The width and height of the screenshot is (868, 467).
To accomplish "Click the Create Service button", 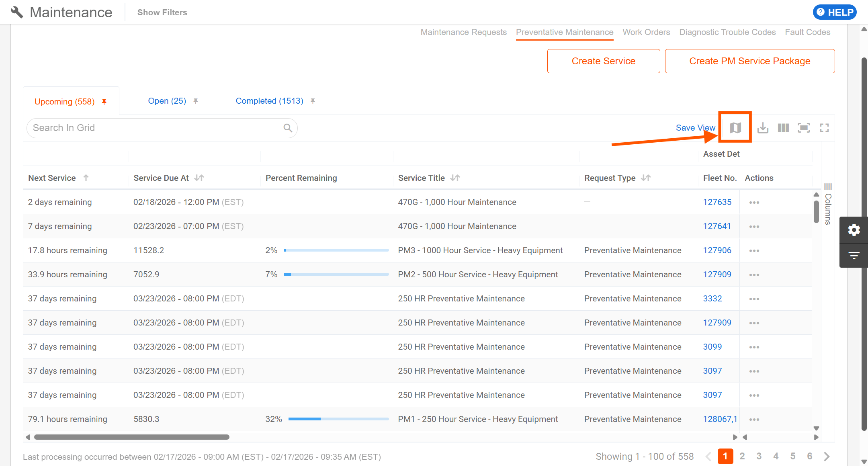I will click(603, 61).
